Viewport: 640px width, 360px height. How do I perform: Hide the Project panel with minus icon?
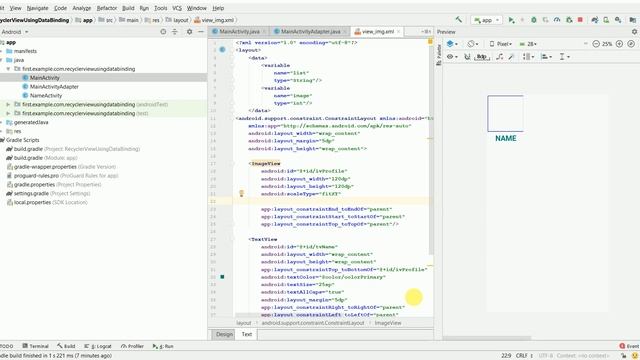point(201,31)
